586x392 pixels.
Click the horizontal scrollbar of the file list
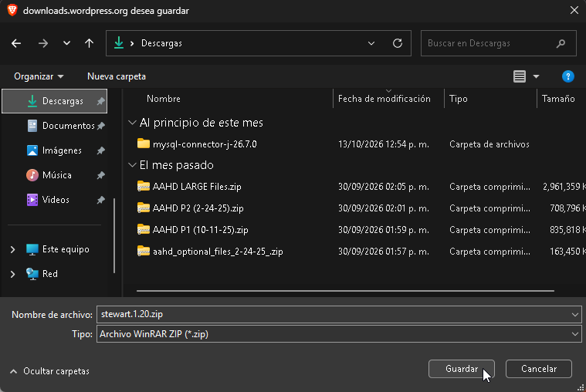coord(345,290)
